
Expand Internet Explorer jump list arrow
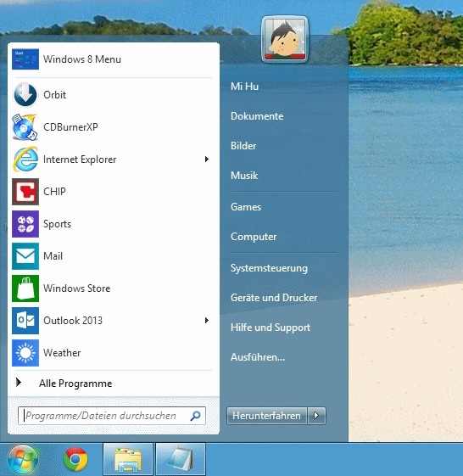click(x=207, y=160)
